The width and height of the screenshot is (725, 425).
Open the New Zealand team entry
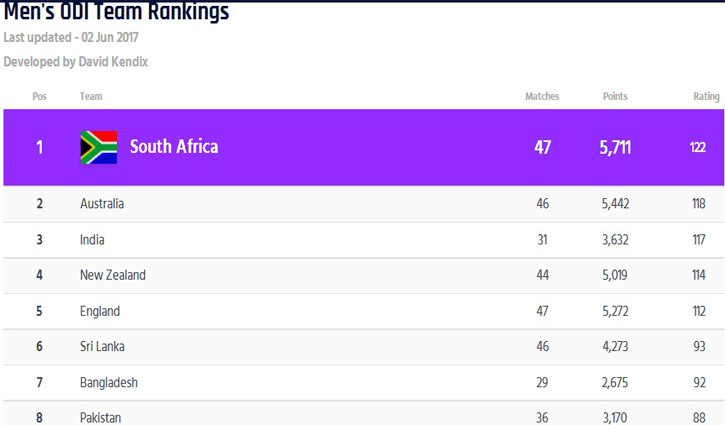(363, 276)
